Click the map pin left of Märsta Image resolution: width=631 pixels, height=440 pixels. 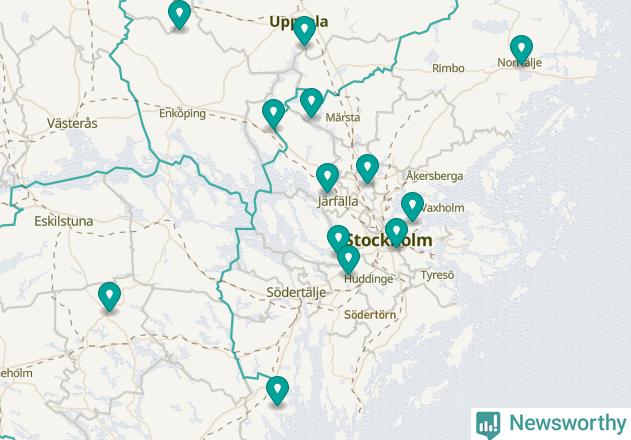coord(311,103)
